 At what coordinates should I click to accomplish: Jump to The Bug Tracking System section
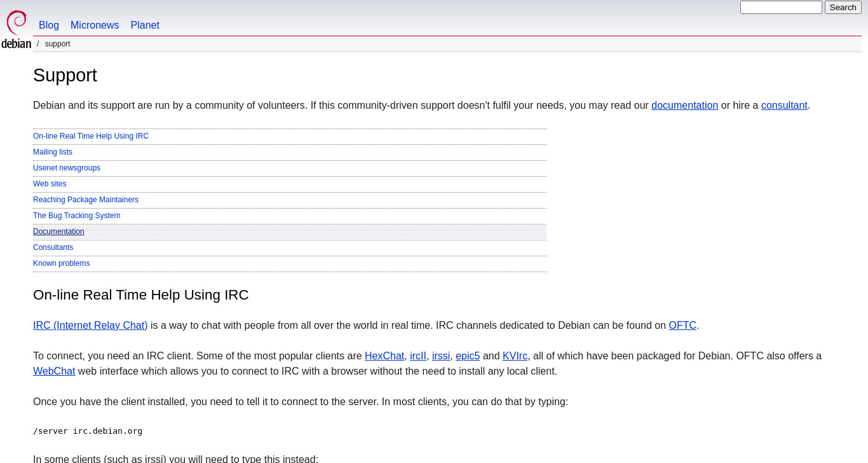pos(77,216)
